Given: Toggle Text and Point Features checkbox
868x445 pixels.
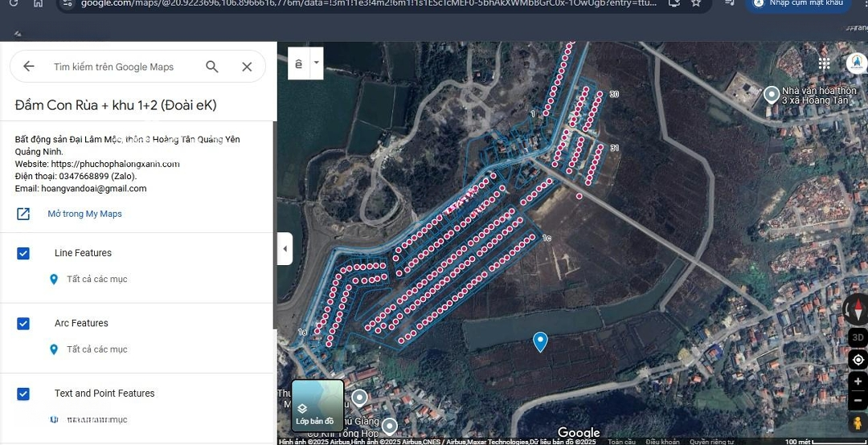Looking at the screenshot, I should [23, 394].
